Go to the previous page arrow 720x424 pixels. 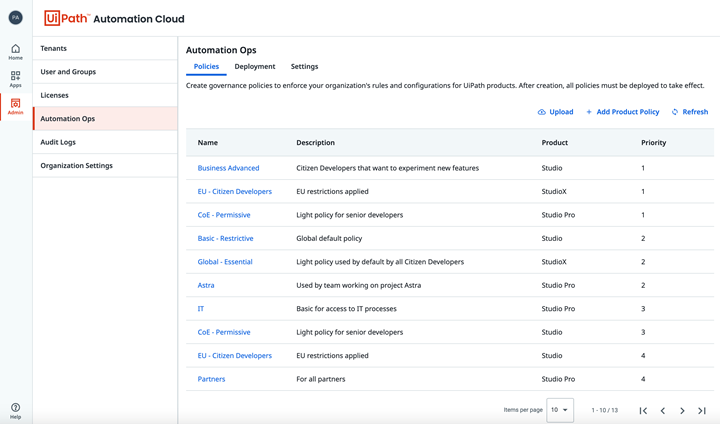(x=662, y=410)
